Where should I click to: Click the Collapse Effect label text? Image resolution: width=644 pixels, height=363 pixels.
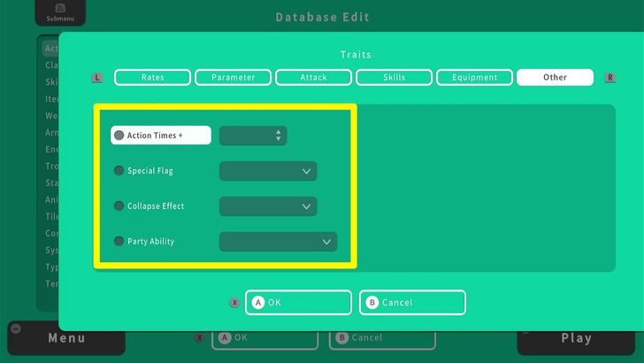click(156, 206)
